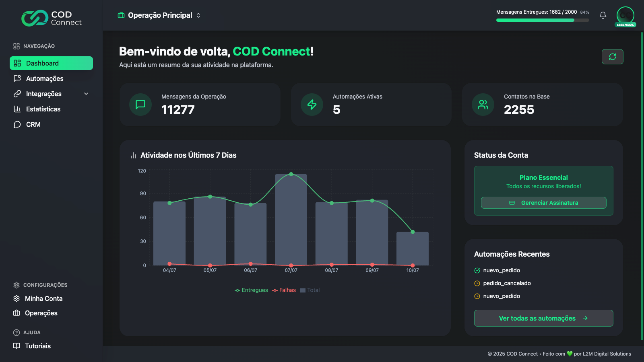Click Ver todas as automações

[544, 318]
